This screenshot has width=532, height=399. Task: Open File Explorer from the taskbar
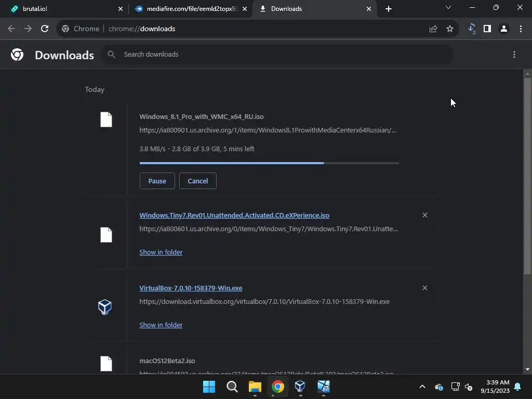click(x=255, y=387)
